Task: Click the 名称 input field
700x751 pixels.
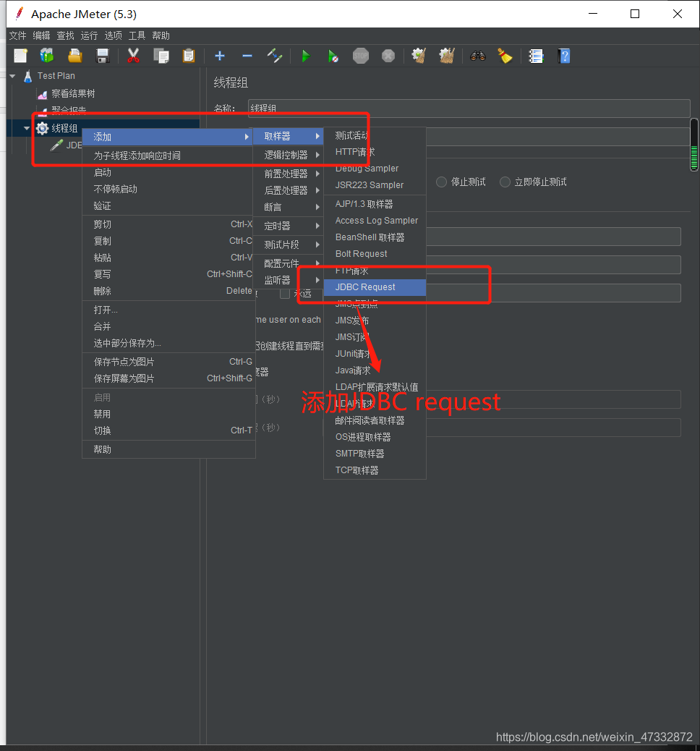Action: [x=469, y=109]
